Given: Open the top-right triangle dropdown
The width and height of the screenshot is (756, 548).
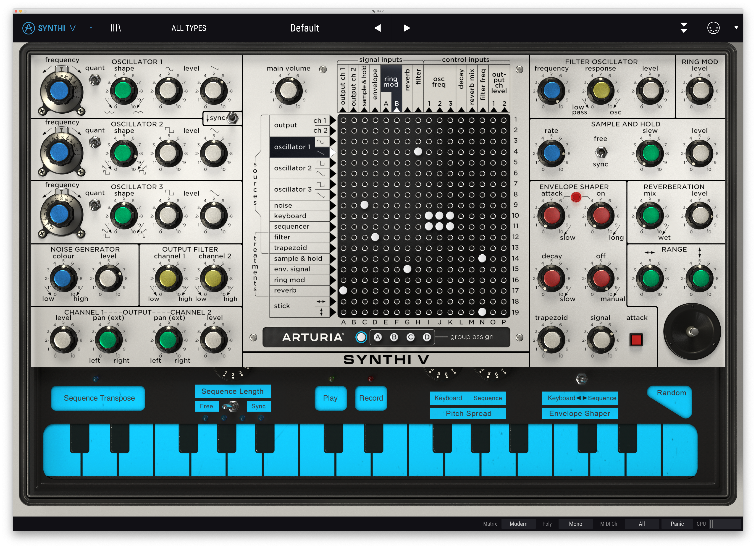Looking at the screenshot, I should tap(736, 28).
